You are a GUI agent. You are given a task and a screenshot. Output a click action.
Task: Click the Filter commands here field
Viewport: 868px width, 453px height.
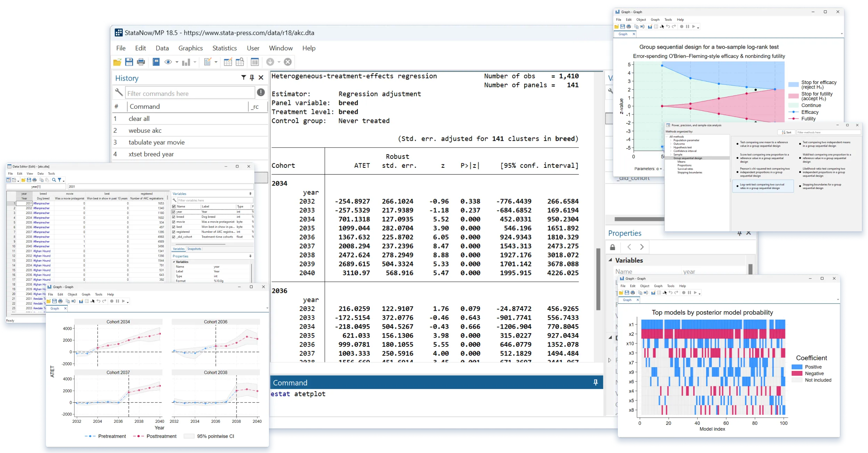pos(190,93)
